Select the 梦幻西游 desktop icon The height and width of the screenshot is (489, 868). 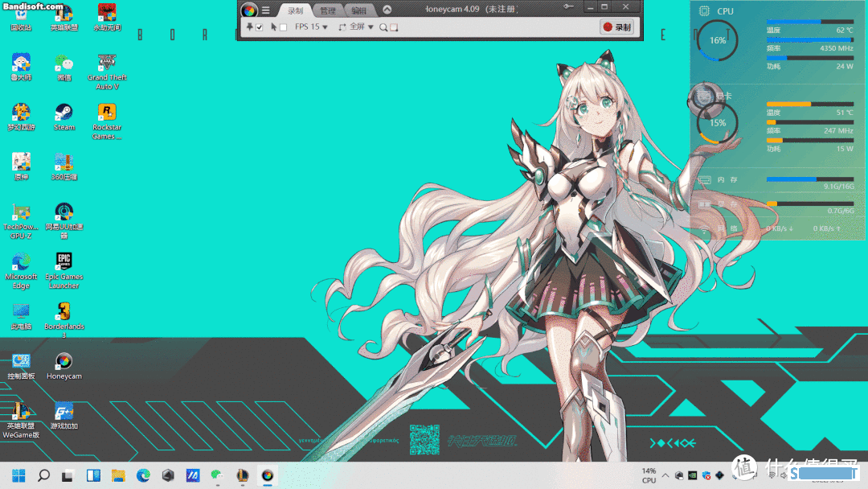21,117
